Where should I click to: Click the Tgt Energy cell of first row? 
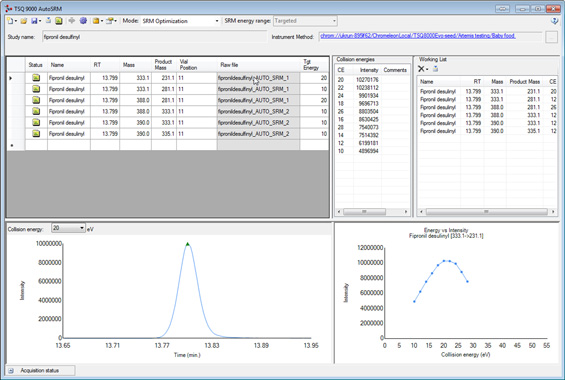314,78
